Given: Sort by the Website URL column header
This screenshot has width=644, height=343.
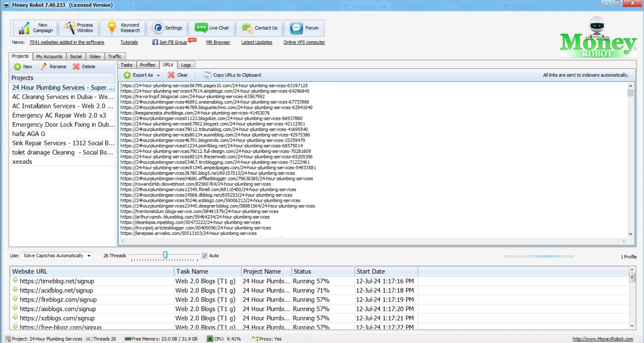Looking at the screenshot, I should [x=92, y=271].
